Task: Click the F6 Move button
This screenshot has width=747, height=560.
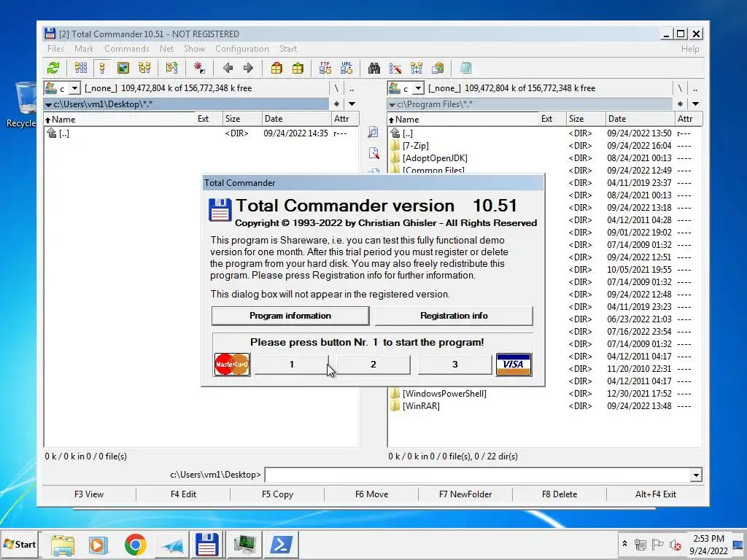Action: click(x=371, y=494)
